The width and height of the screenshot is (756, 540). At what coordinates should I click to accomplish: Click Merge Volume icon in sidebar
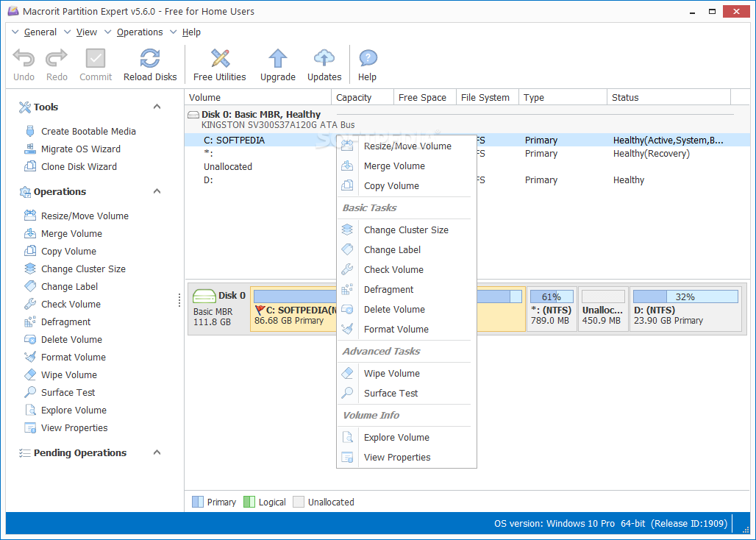click(x=30, y=233)
